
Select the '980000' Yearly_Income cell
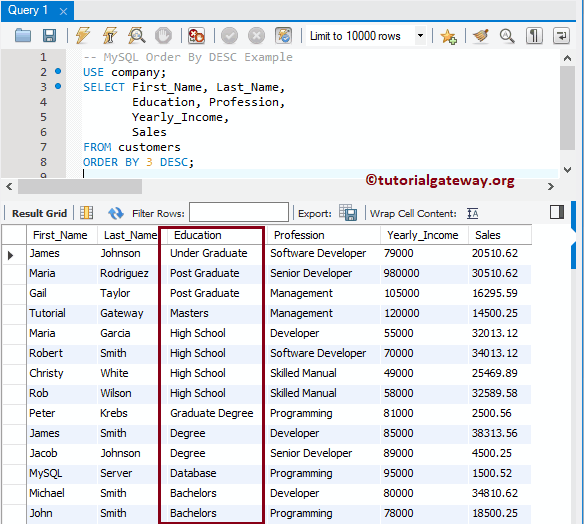[424, 274]
